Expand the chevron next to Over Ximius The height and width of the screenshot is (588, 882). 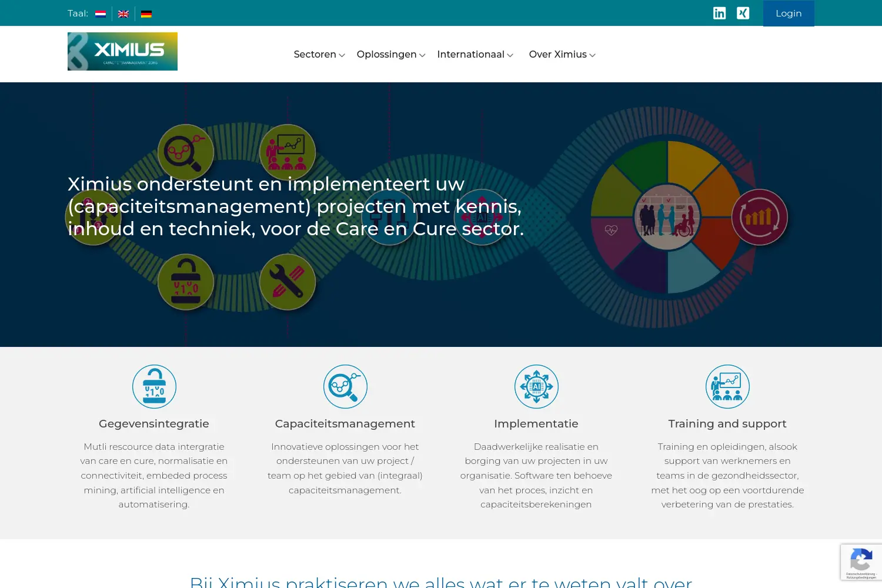[592, 55]
